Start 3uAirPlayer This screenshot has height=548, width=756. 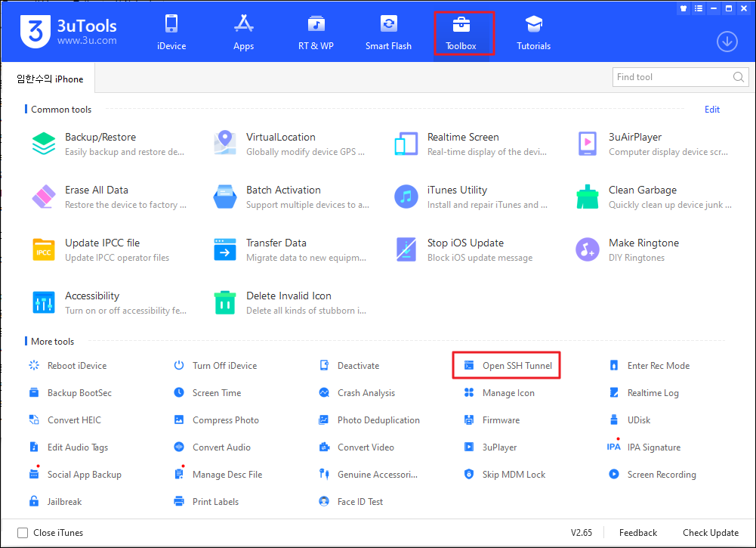653,144
